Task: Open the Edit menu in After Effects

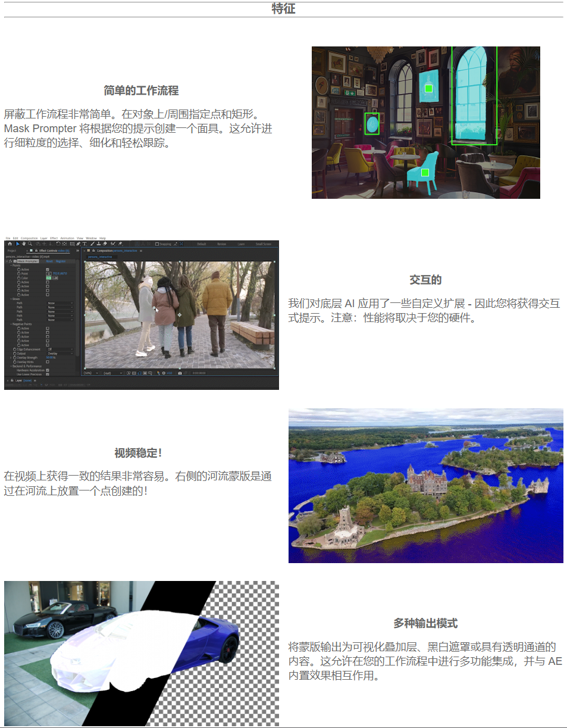Action: [15, 238]
